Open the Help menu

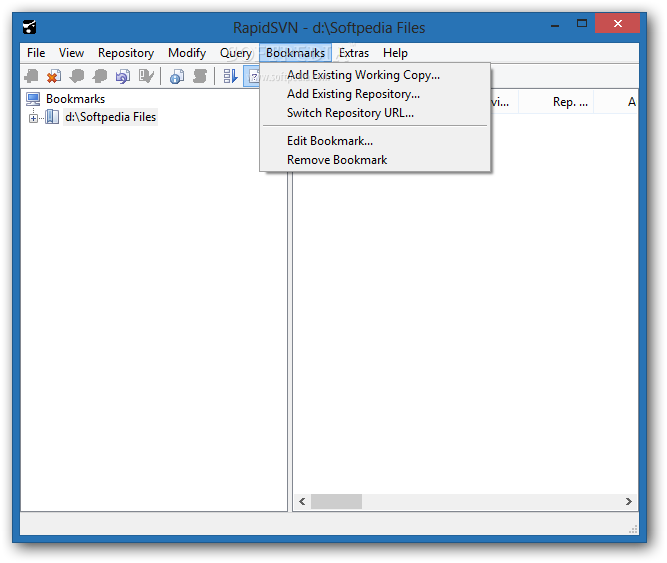[x=395, y=53]
